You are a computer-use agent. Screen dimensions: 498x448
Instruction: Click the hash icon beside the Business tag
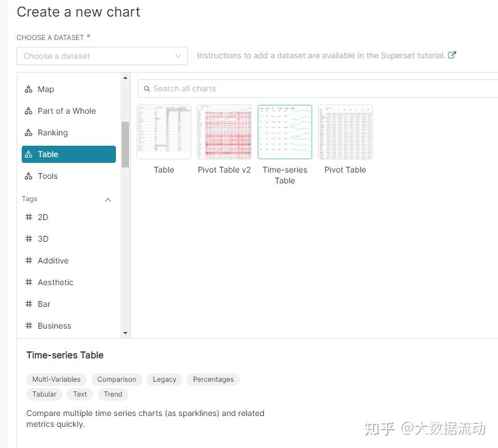tap(29, 326)
